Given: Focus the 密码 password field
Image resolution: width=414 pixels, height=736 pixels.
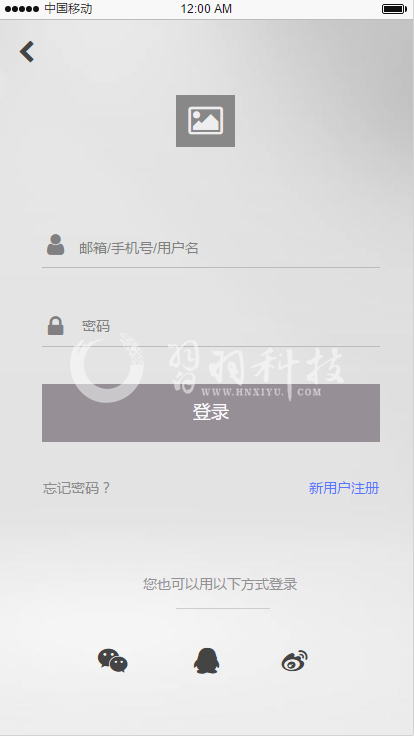Looking at the screenshot, I should pos(211,326).
